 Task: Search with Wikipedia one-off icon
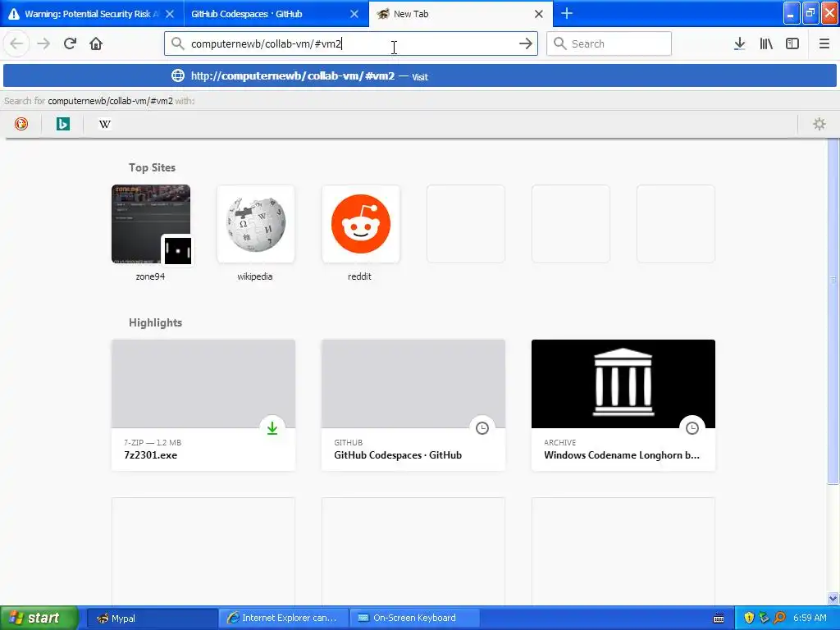pos(104,125)
